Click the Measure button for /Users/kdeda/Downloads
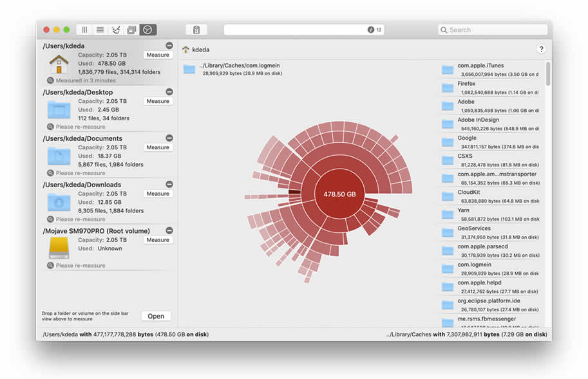588x379 pixels. pyautogui.click(x=158, y=194)
